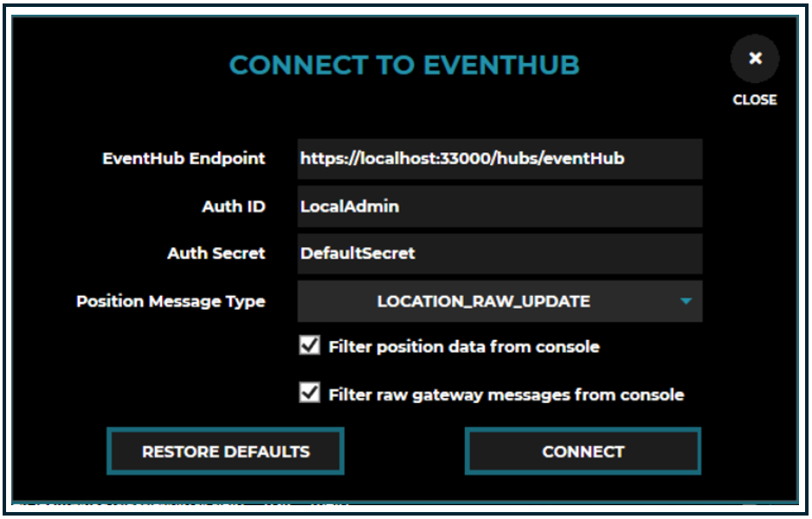The image size is (812, 519).
Task: Click the CONNECT TO EVENTHUB dialog title
Action: (x=404, y=65)
